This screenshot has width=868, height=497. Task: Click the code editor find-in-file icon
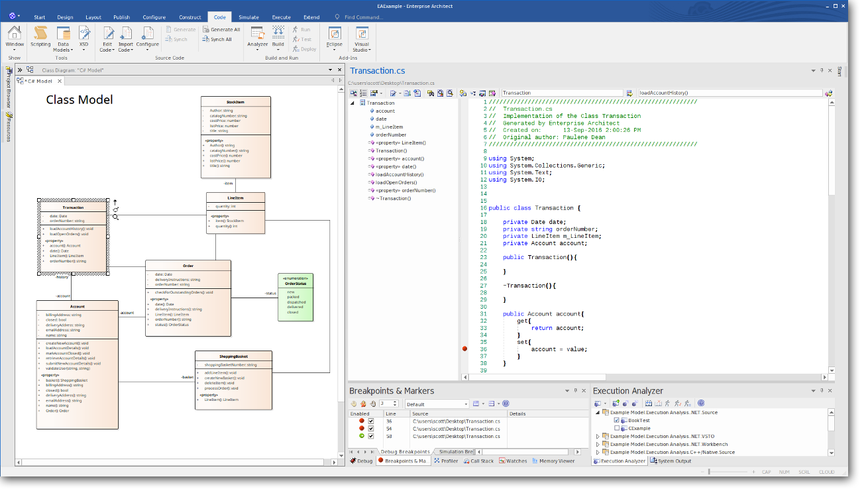[431, 93]
